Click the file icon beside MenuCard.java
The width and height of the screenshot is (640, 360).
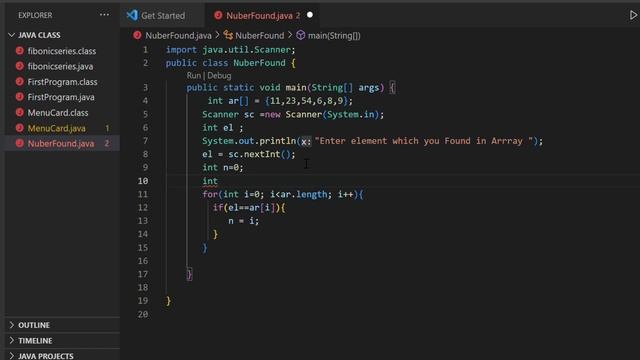[x=20, y=128]
